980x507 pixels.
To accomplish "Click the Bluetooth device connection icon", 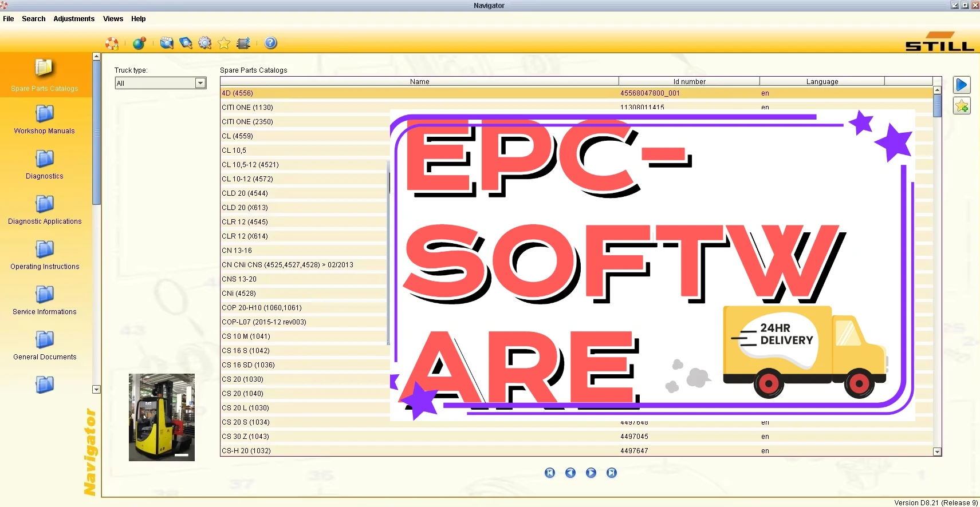I will coord(243,43).
